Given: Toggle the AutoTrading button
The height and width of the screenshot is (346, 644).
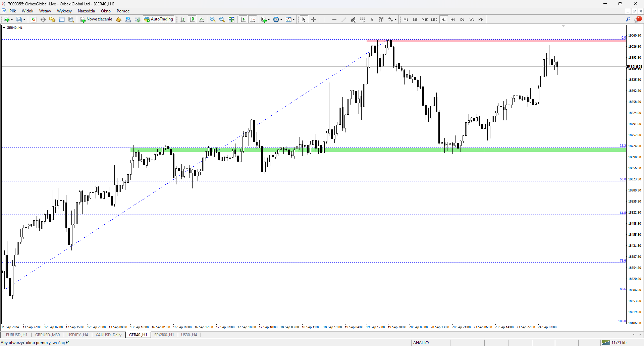Looking at the screenshot, I should [x=159, y=19].
